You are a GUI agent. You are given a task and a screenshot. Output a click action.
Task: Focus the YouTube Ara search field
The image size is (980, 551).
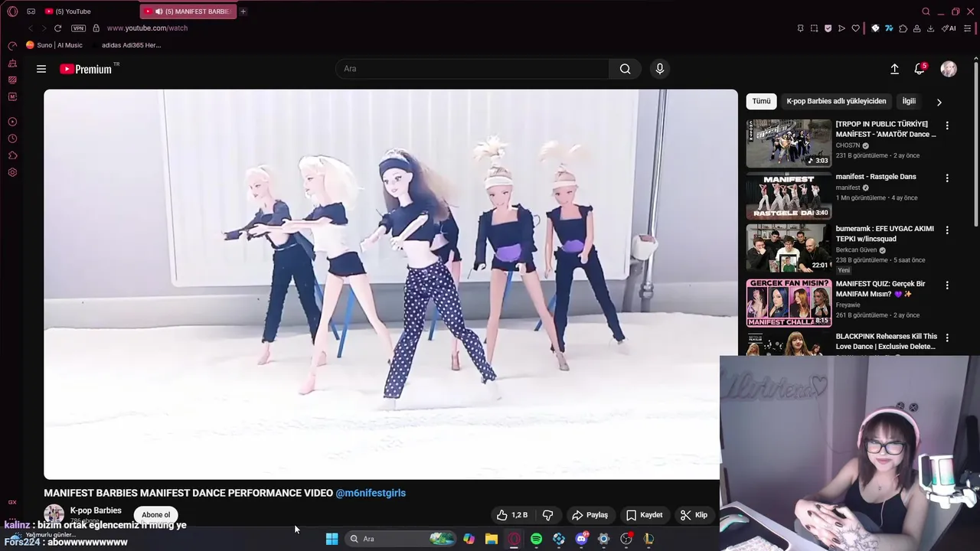click(472, 69)
